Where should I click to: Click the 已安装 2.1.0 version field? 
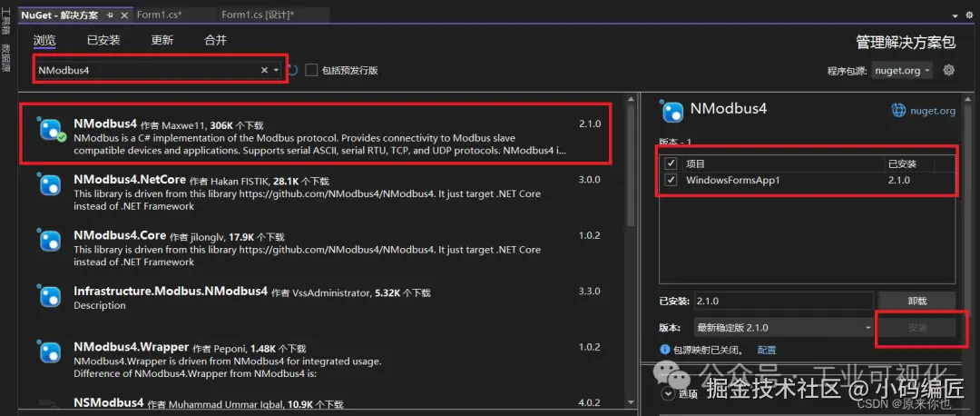pyautogui.click(x=784, y=301)
